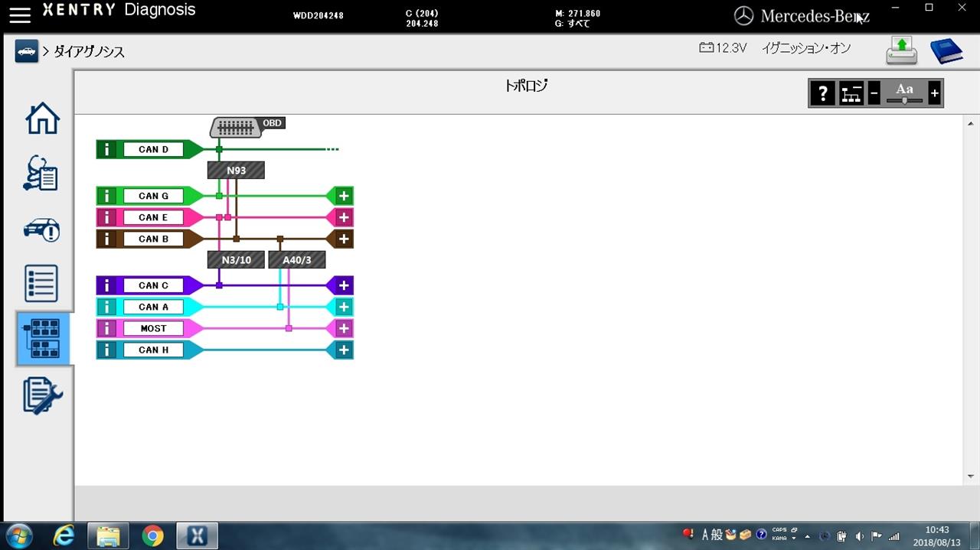Image resolution: width=980 pixels, height=550 pixels.
Task: Select the CAN B bus label
Action: pos(153,239)
